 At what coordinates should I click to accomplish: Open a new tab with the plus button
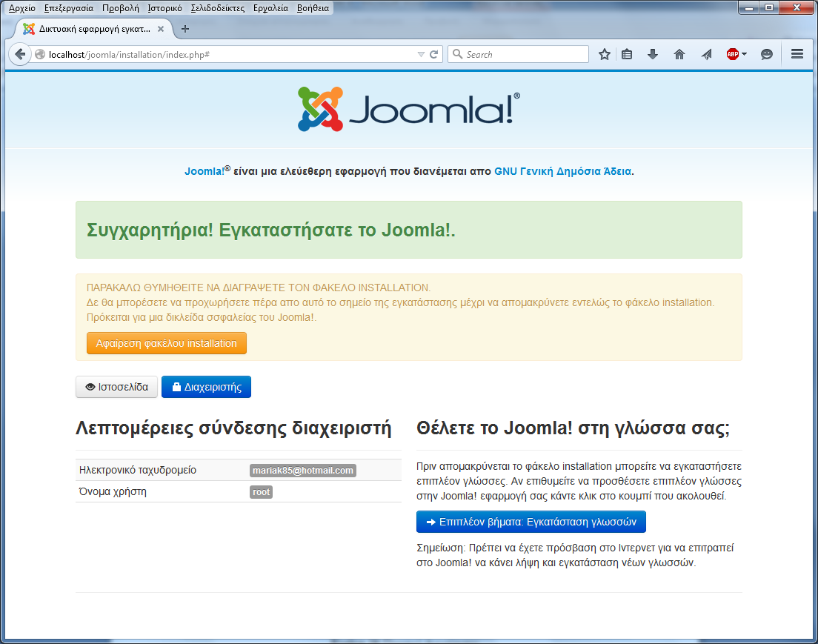184,29
